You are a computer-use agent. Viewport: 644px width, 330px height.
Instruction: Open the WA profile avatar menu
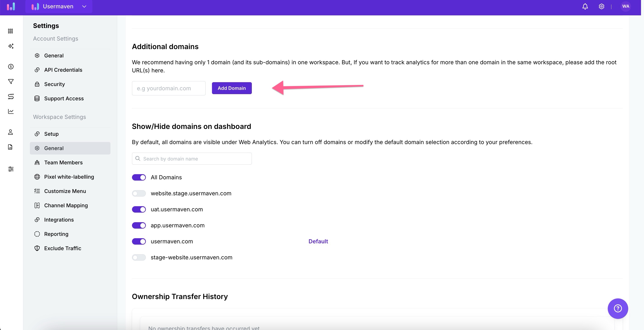(626, 6)
